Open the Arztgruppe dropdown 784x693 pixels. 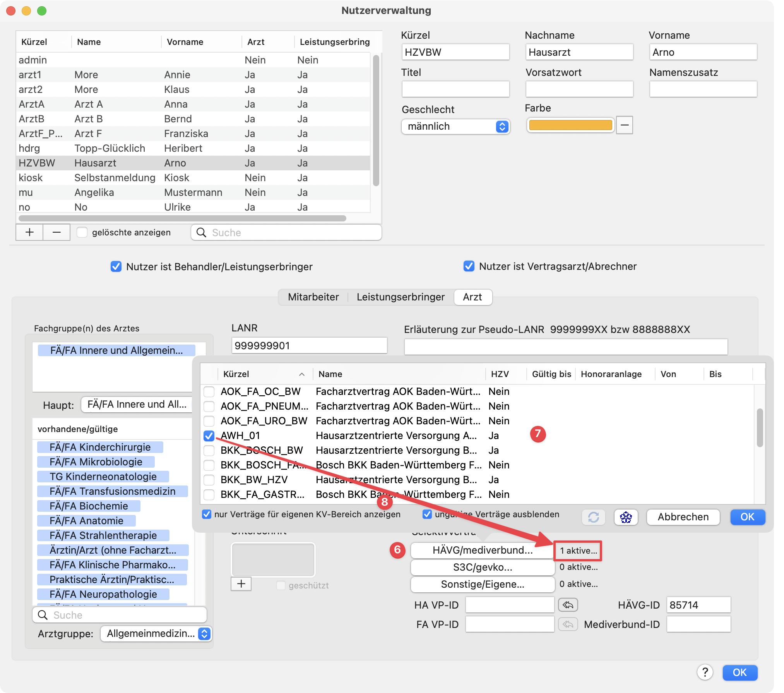pyautogui.click(x=156, y=634)
